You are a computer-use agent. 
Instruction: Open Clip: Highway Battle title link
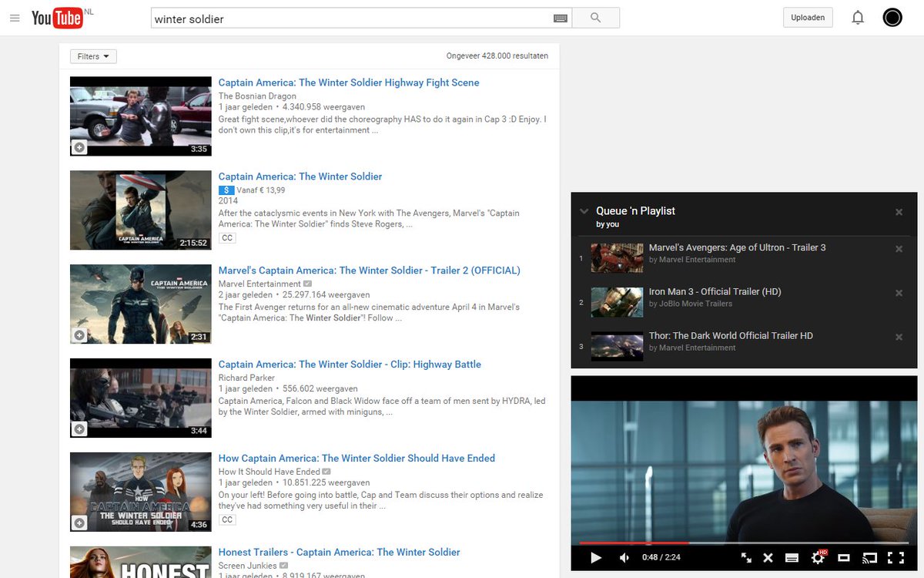350,365
